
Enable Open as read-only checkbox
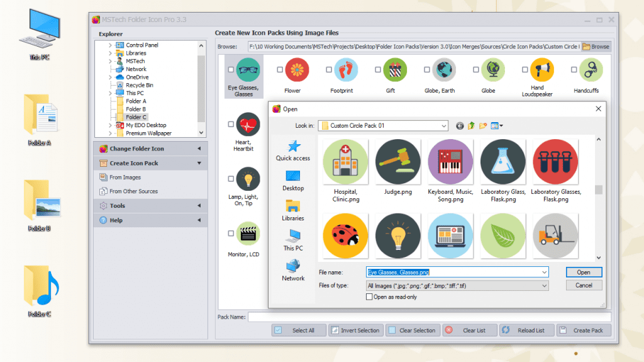[369, 297]
